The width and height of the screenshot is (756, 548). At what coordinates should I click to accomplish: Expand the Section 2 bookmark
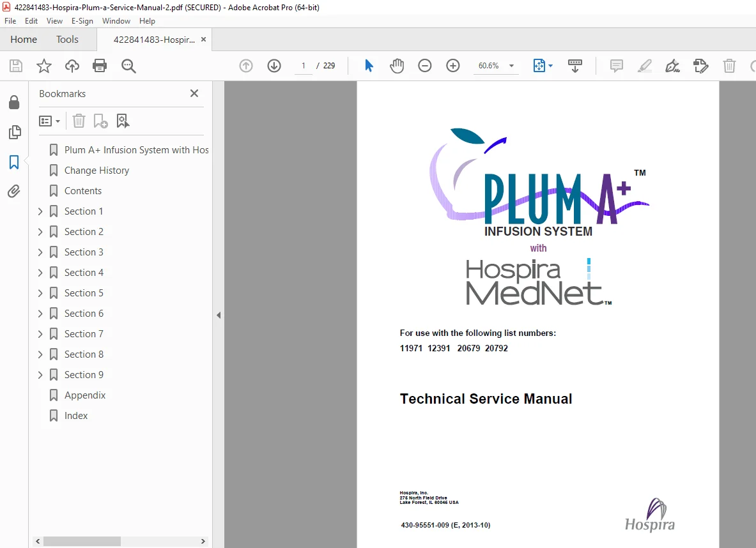pyautogui.click(x=40, y=232)
